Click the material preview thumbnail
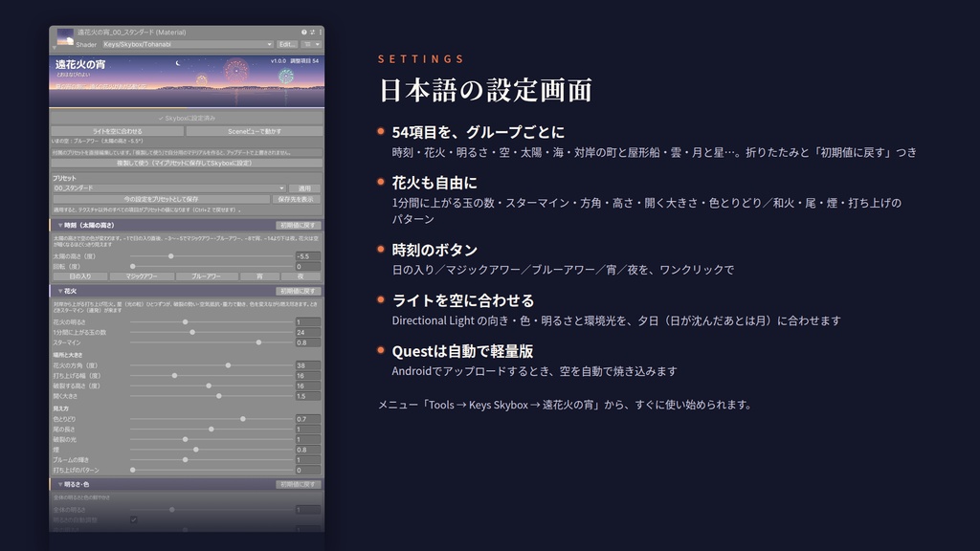 click(x=65, y=36)
